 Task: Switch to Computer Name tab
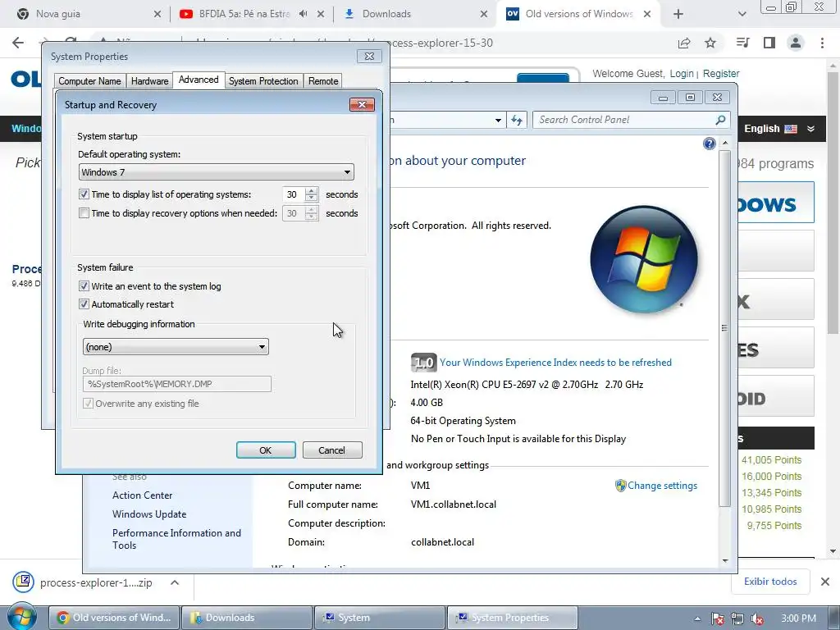(x=89, y=81)
